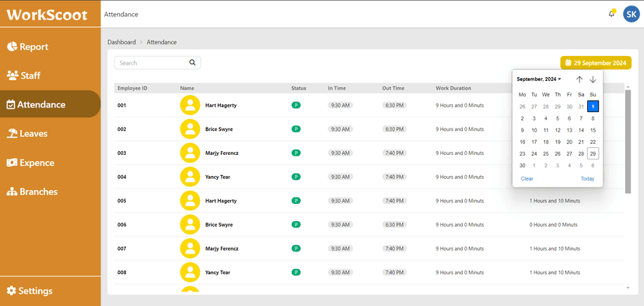Open the Leaves menu
Image resolution: width=644 pixels, height=306 pixels.
click(x=27, y=133)
